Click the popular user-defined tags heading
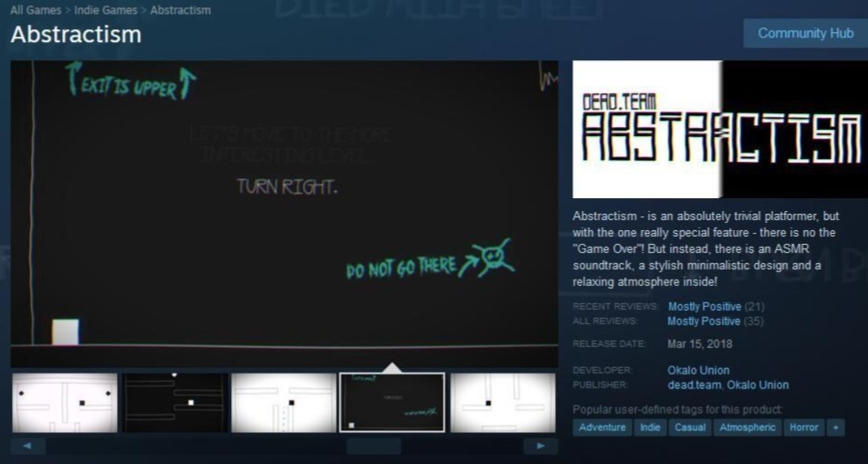This screenshot has width=868, height=464. pos(677,410)
